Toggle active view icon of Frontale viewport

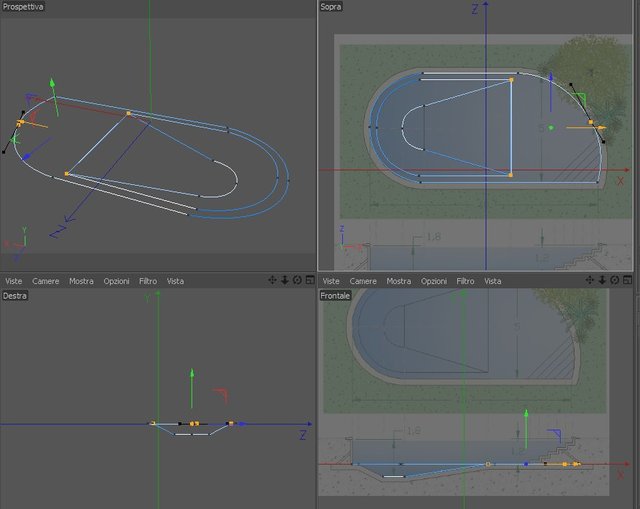tap(628, 280)
